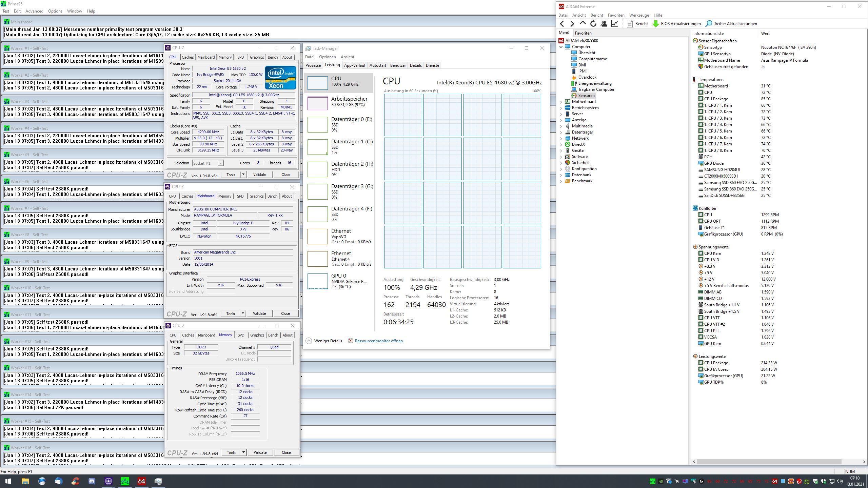This screenshot has width=868, height=488.
Task: Click Tools button in bottom CPU-Z window
Action: (x=231, y=452)
